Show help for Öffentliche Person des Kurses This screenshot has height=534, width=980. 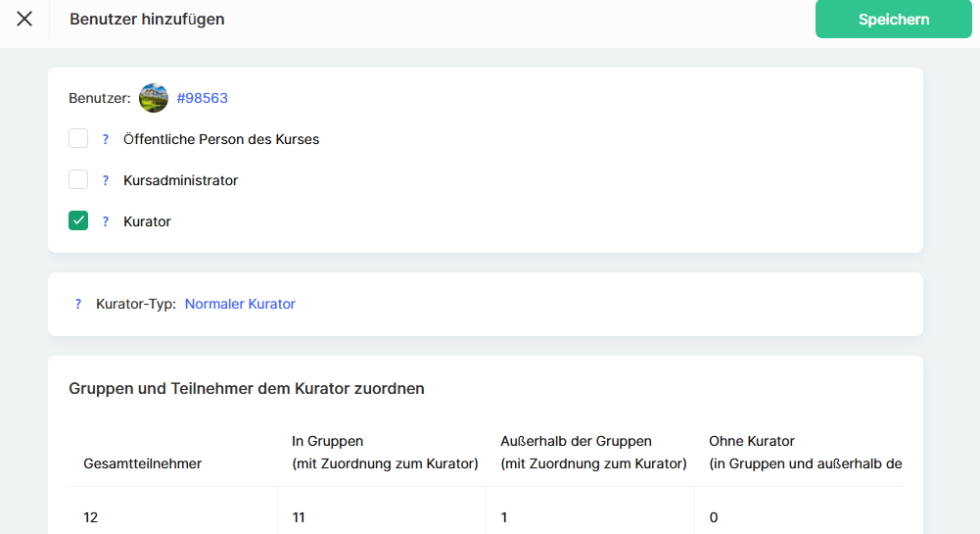[106, 139]
